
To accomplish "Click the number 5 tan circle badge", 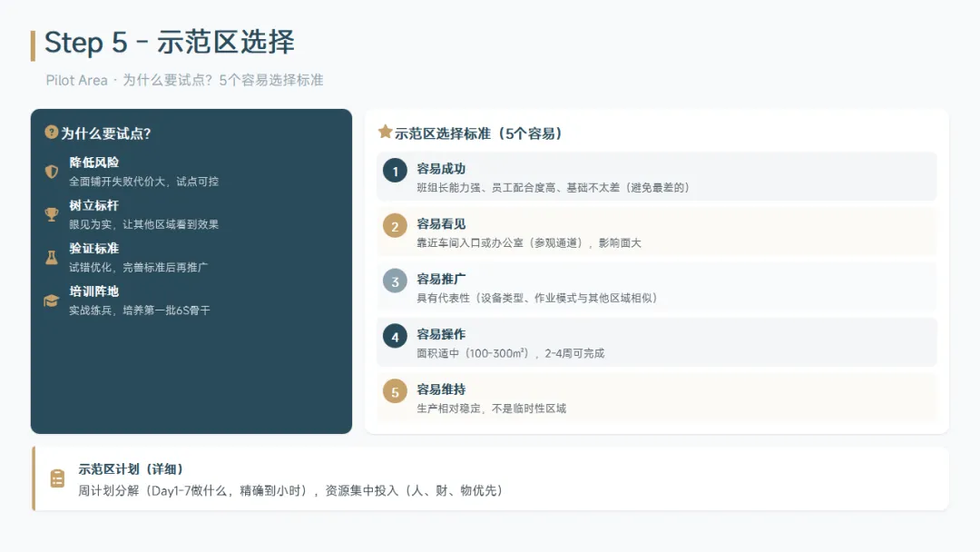I will [395, 392].
